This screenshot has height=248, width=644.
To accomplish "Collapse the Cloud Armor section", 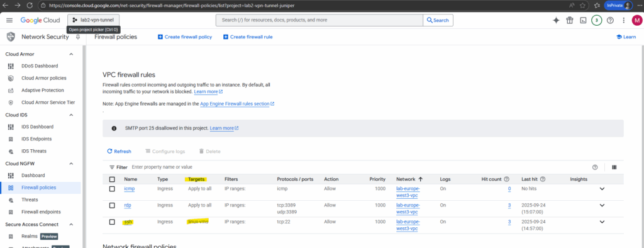I will [71, 54].
